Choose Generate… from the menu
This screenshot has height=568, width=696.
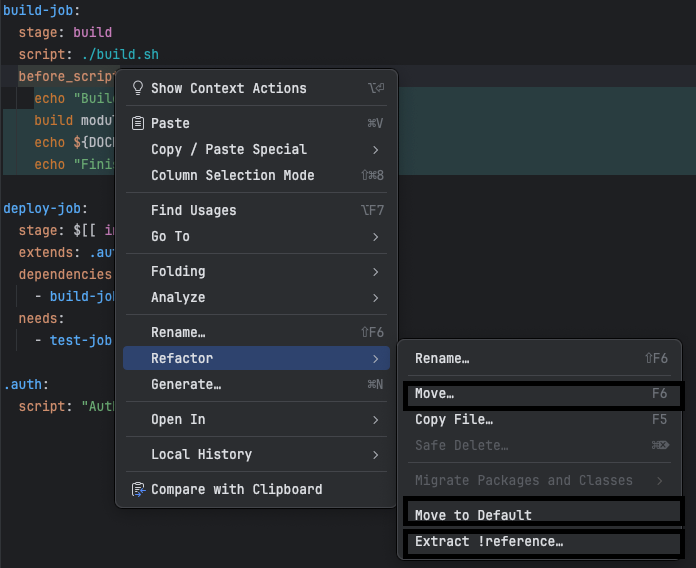pos(257,384)
